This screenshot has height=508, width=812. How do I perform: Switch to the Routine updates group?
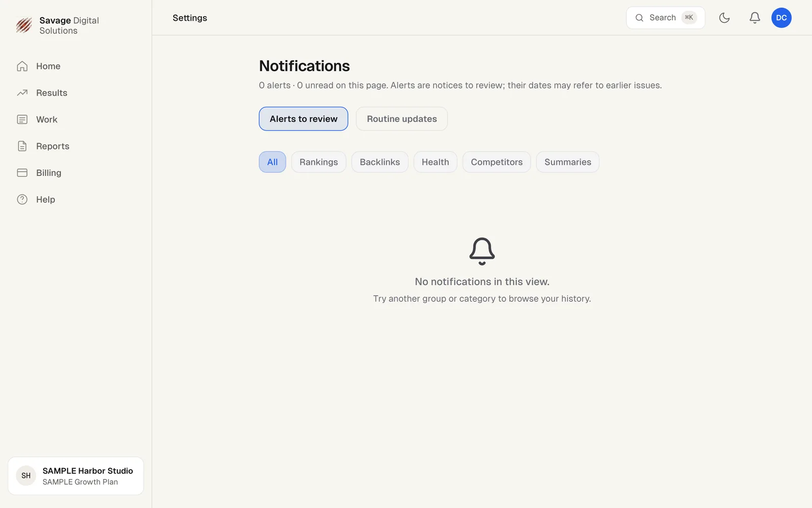click(402, 119)
